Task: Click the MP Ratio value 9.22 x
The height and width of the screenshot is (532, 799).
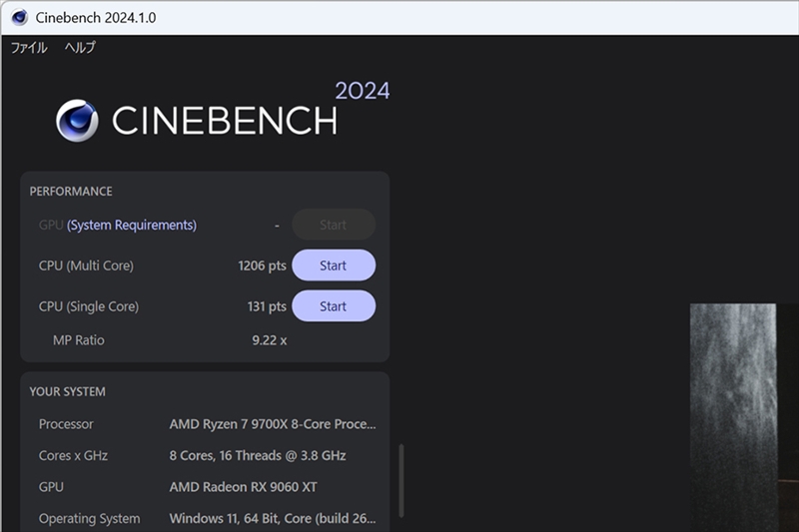Action: pyautogui.click(x=269, y=340)
